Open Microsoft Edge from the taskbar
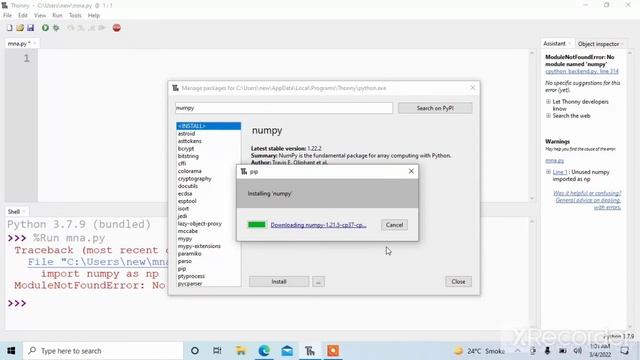The height and width of the screenshot is (360, 640). click(x=264, y=351)
